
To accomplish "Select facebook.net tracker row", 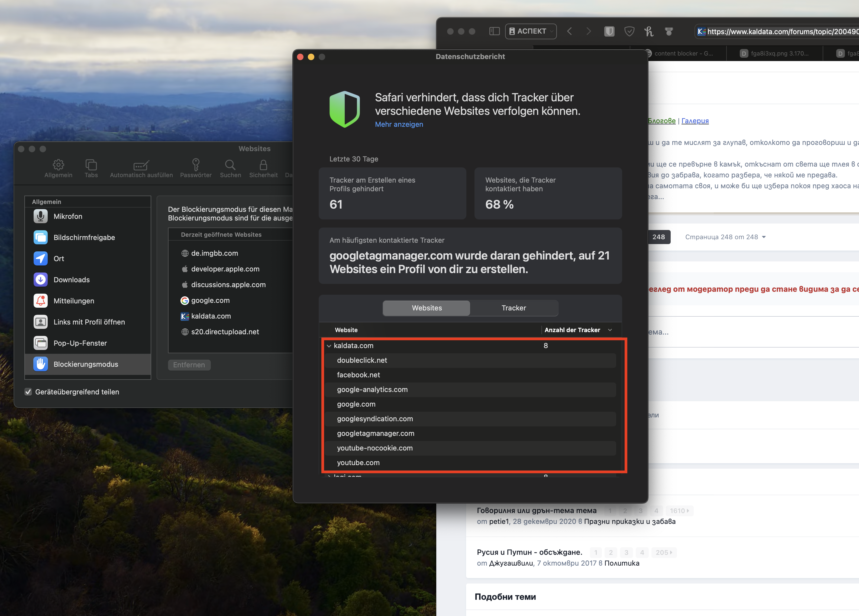I will tap(470, 375).
